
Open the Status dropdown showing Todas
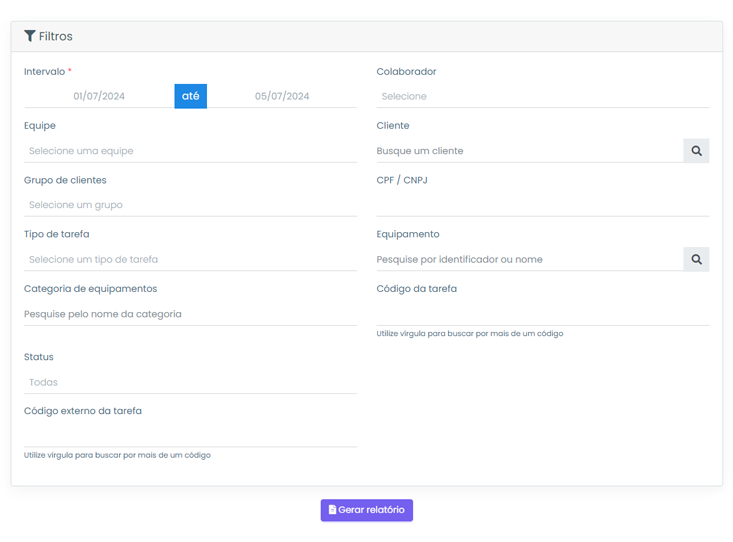[x=190, y=382]
